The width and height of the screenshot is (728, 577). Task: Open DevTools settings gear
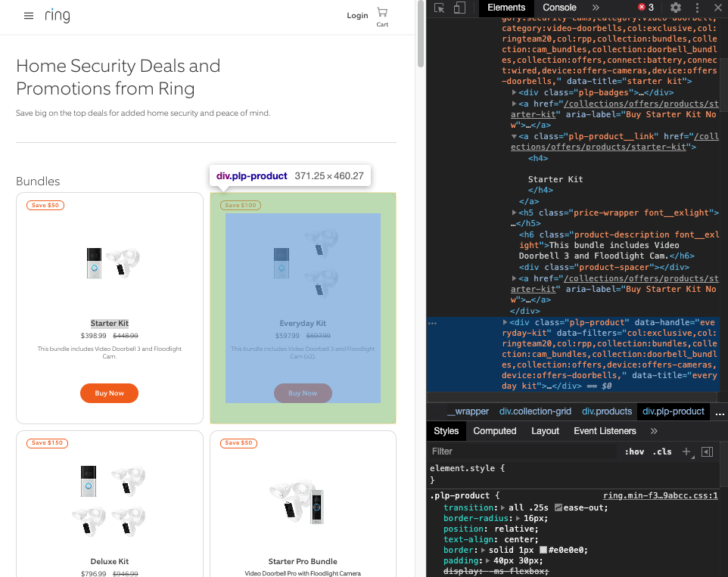[676, 8]
